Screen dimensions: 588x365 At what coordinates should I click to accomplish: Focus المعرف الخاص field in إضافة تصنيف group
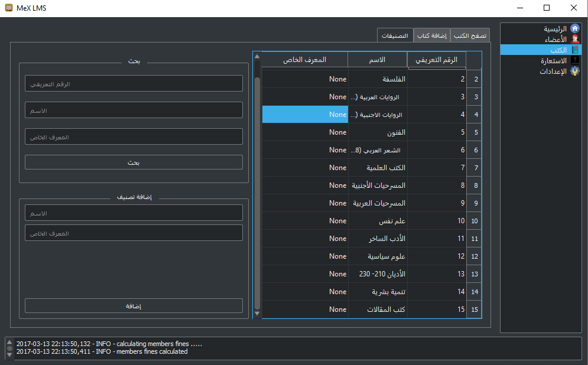point(134,233)
